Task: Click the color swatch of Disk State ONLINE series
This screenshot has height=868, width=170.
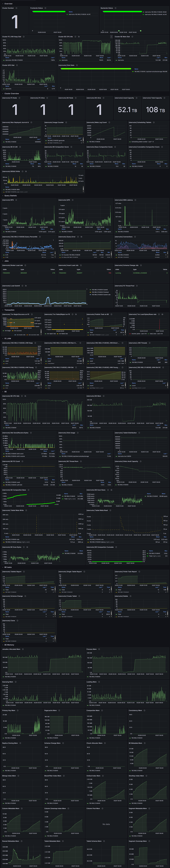Action: click(133, 71)
